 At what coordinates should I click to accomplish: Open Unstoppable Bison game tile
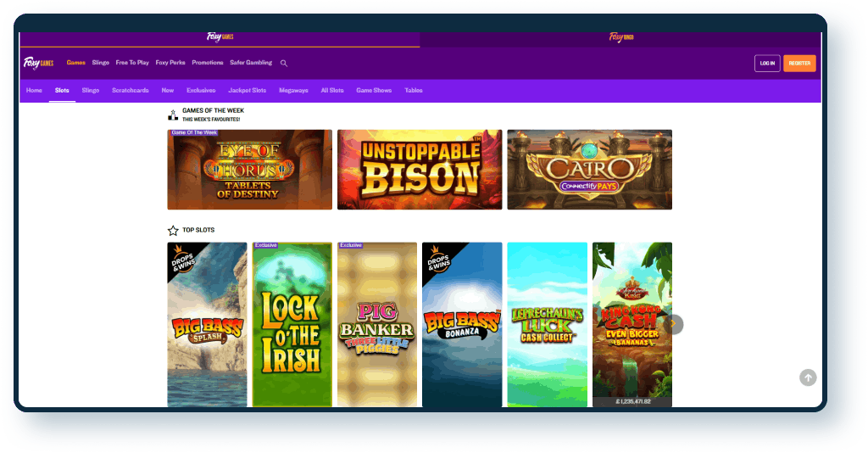click(420, 170)
